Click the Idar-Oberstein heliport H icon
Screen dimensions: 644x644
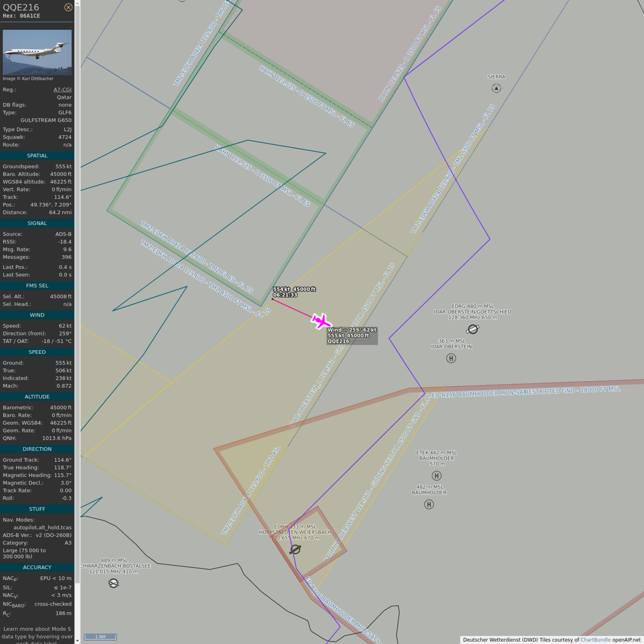tap(451, 358)
